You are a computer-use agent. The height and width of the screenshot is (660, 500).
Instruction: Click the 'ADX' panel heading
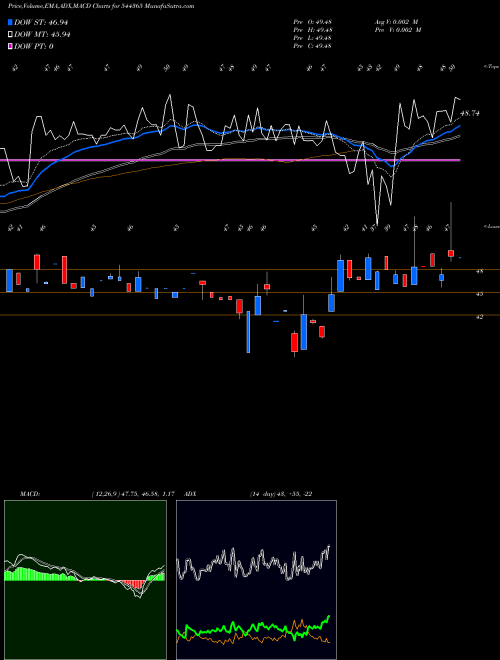pos(190,494)
